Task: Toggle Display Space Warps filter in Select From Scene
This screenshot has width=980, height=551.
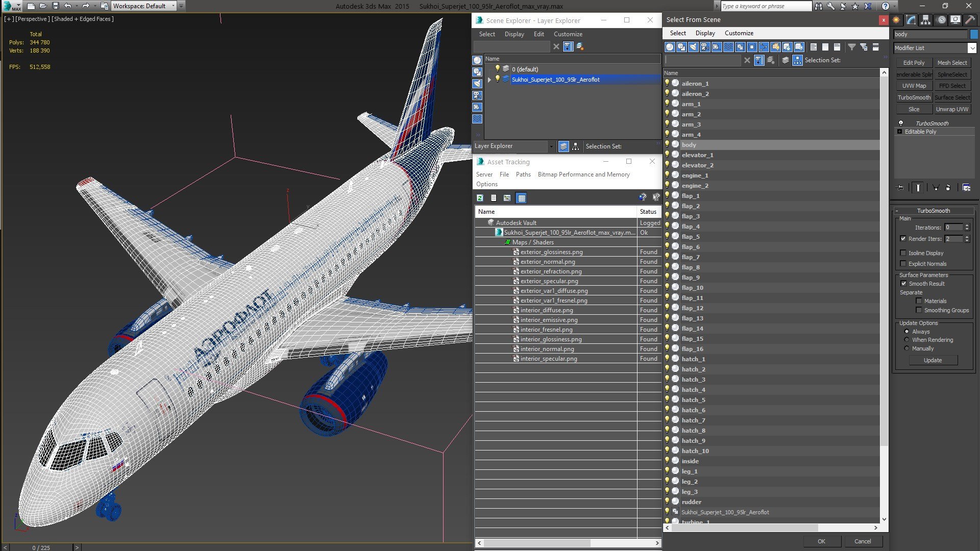Action: coord(728,47)
